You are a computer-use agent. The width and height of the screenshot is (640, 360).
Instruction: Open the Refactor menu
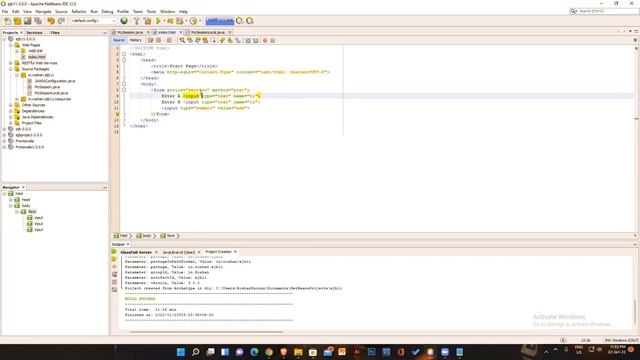pos(79,11)
